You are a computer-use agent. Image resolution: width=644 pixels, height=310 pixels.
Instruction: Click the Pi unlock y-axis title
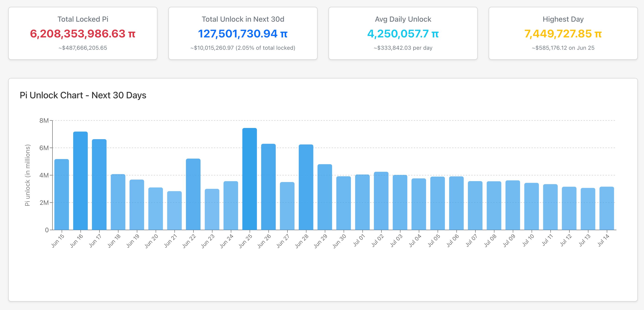pos(28,175)
